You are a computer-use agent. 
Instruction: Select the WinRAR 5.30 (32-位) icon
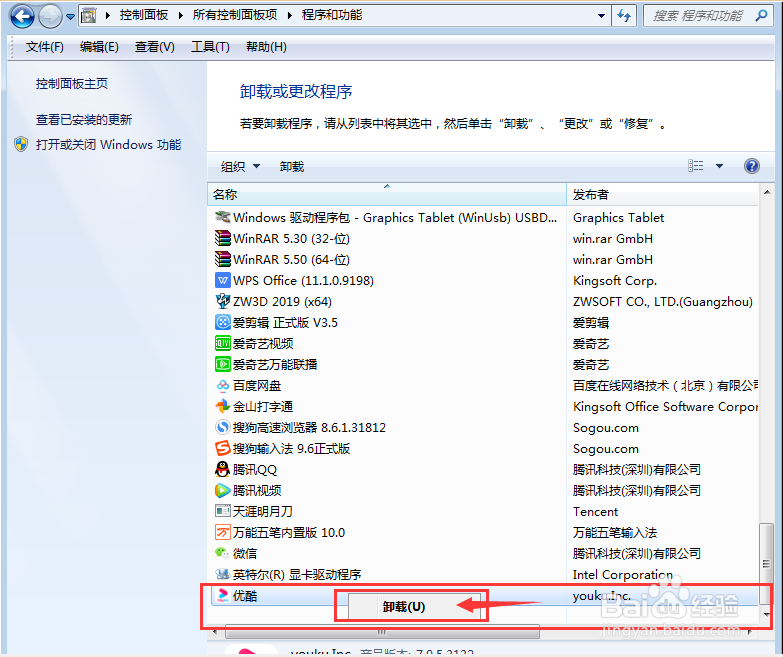[x=223, y=238]
